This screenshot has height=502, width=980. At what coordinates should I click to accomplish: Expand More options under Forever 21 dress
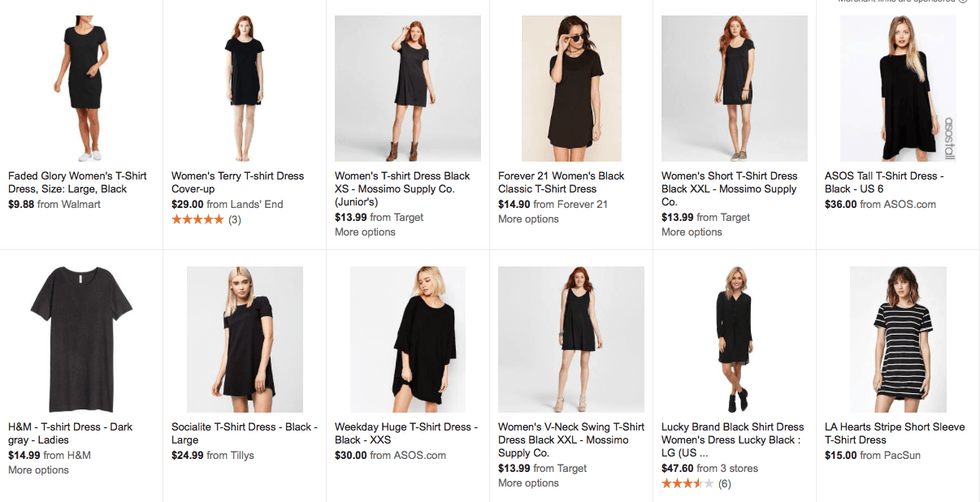point(528,219)
